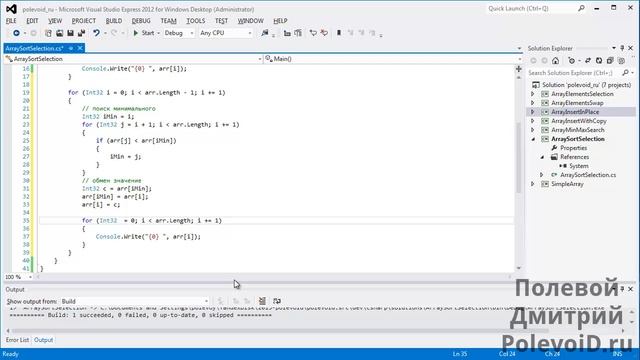The width and height of the screenshot is (640, 360).
Task: Open the FILE menu
Action: 11,21
